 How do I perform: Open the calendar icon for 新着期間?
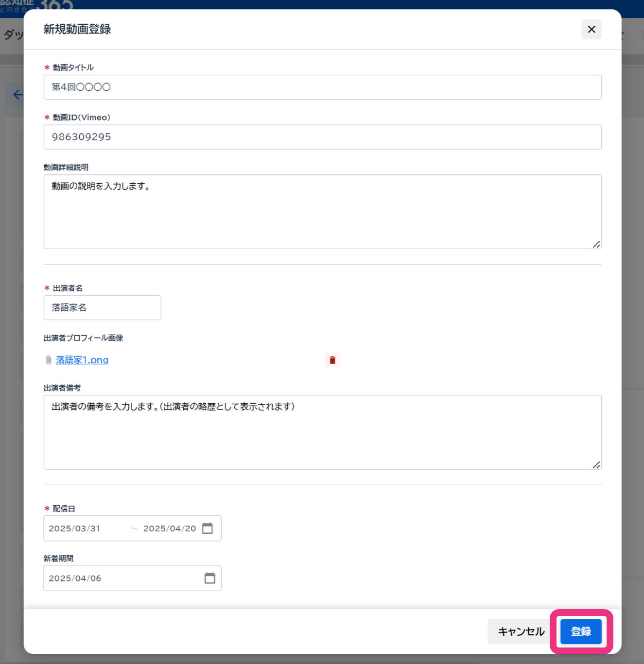pos(209,578)
